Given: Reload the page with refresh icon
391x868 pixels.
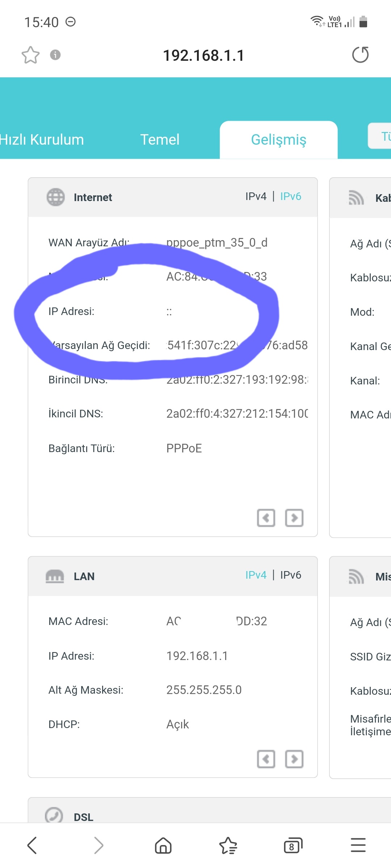Looking at the screenshot, I should 360,55.
